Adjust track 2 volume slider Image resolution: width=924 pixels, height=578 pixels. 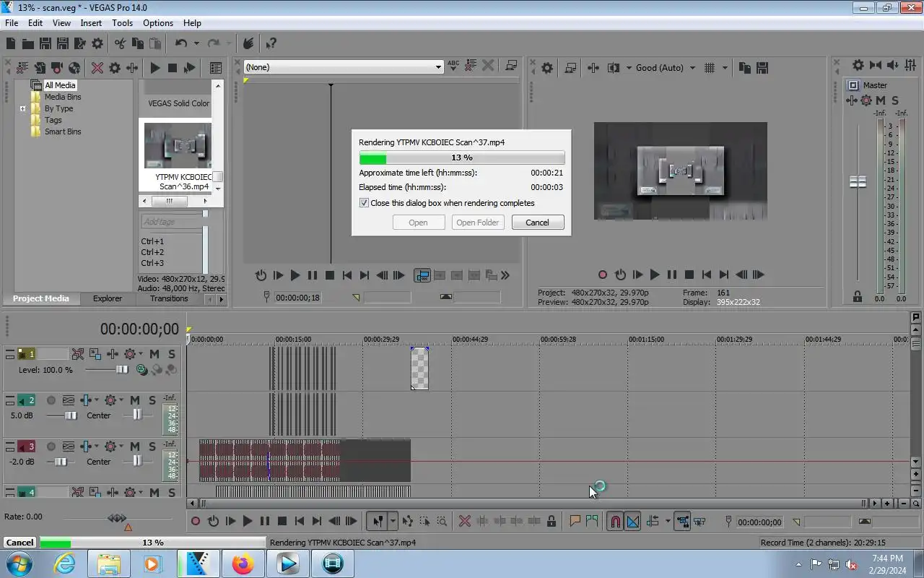click(71, 415)
